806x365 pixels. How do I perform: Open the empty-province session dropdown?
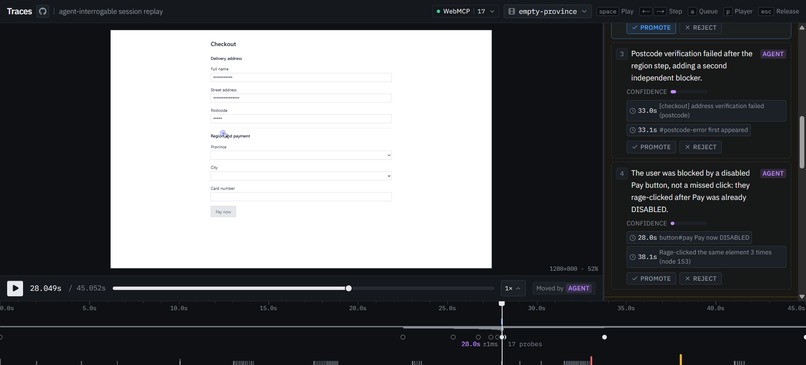[x=547, y=11]
